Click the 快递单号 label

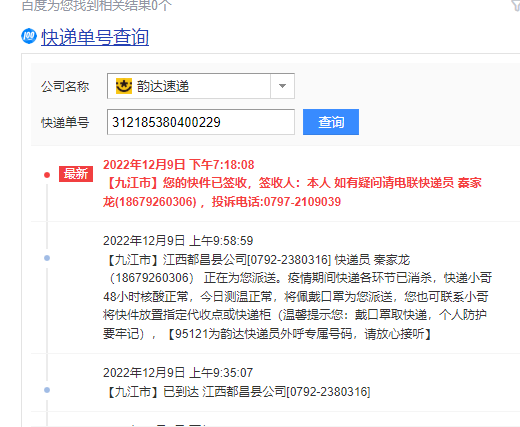coord(65,123)
